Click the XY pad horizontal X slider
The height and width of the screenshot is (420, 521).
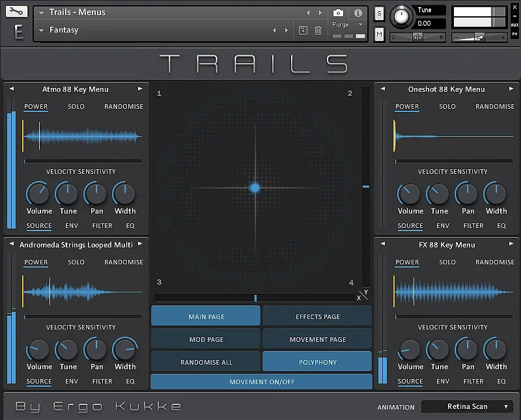coord(255,298)
